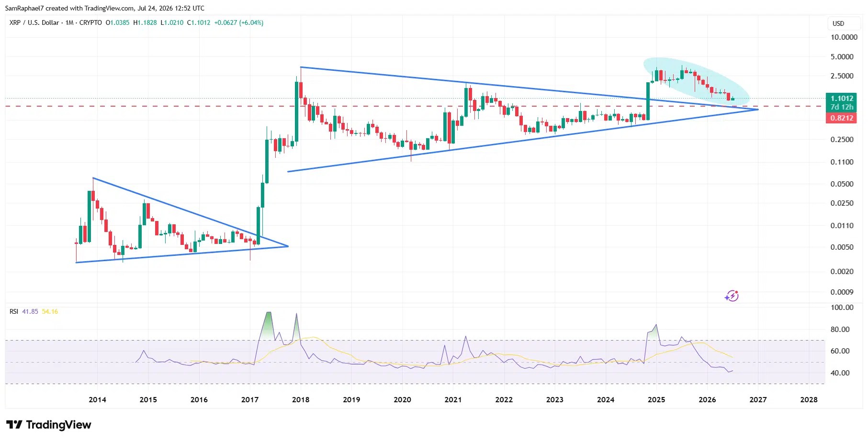Click the TradingView logo
The width and height of the screenshot is (868, 441).
(x=48, y=425)
